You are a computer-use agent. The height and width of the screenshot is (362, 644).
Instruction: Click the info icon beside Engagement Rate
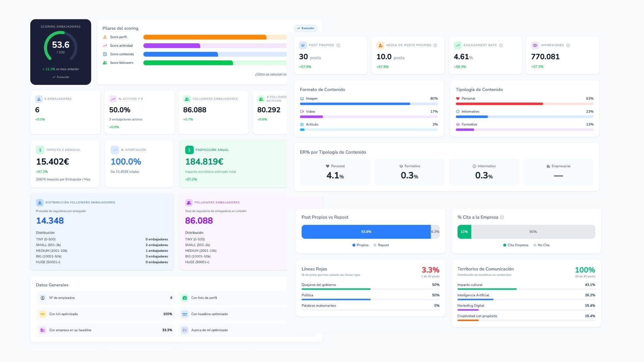coord(501,45)
